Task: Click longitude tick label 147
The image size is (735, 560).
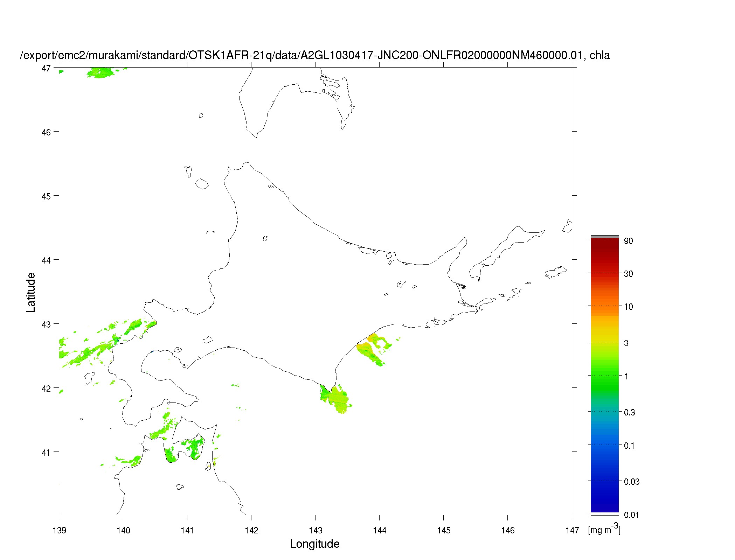Action: pos(572,531)
